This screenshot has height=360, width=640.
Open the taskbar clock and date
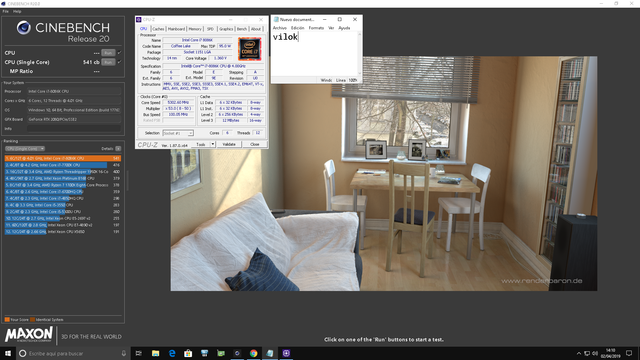point(611,353)
